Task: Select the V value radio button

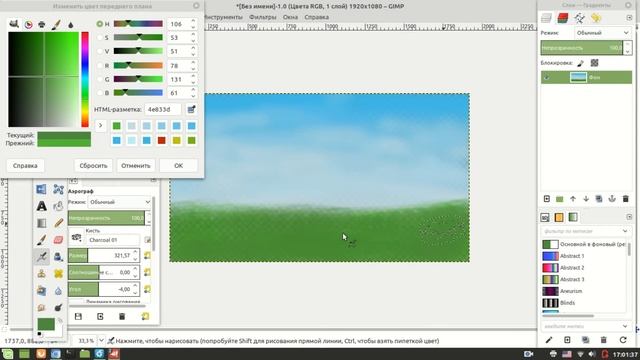Action: [100, 51]
